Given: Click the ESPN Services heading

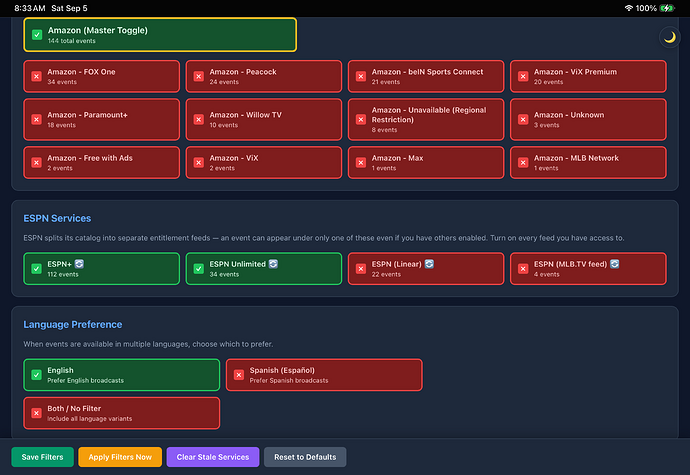Looking at the screenshot, I should (x=57, y=218).
